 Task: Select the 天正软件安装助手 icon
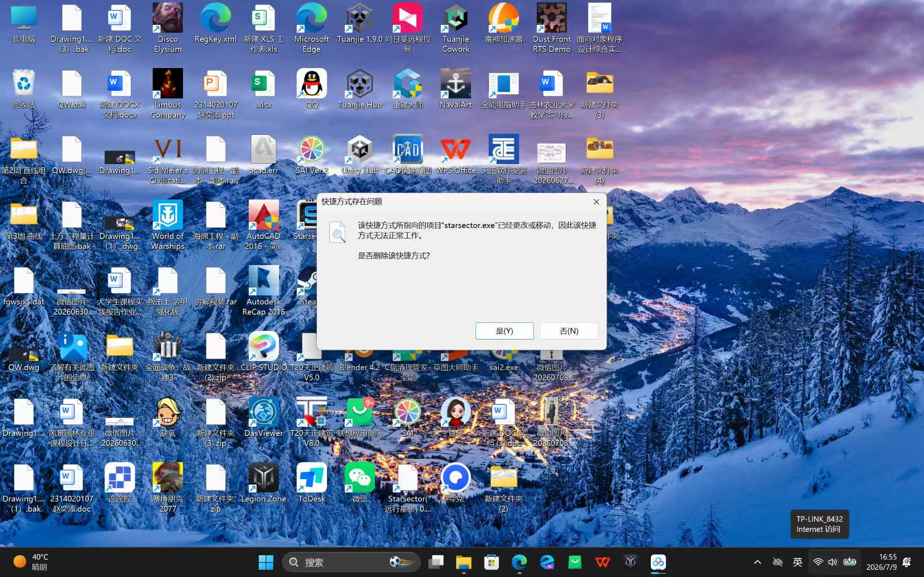tap(503, 160)
